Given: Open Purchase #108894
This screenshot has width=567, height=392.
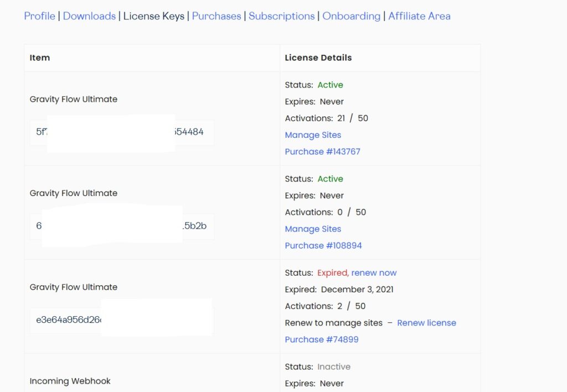Looking at the screenshot, I should (x=323, y=245).
